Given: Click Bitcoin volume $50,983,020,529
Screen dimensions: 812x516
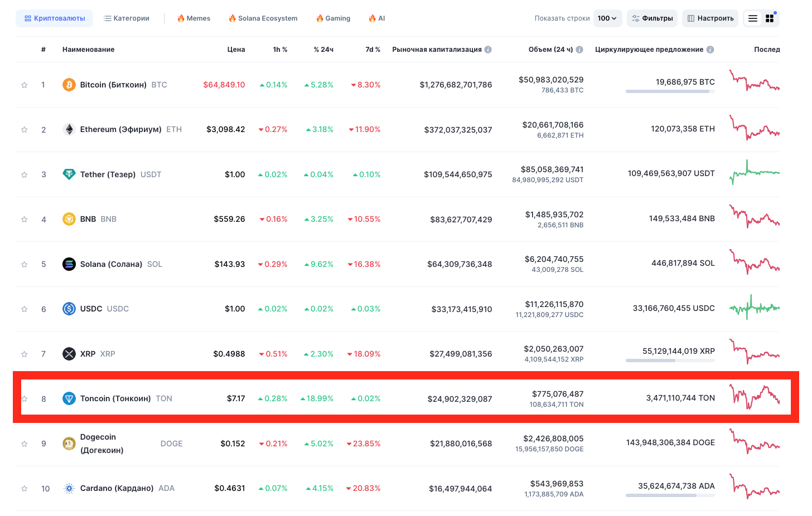Looking at the screenshot, I should 551,80.
